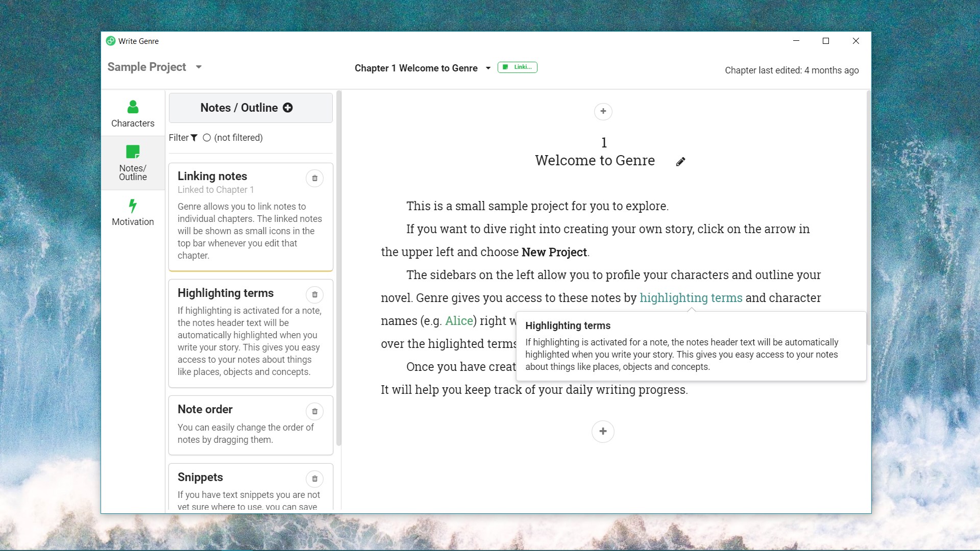Image resolution: width=980 pixels, height=551 pixels.
Task: Expand the Sample Project dropdown arrow
Action: click(199, 67)
